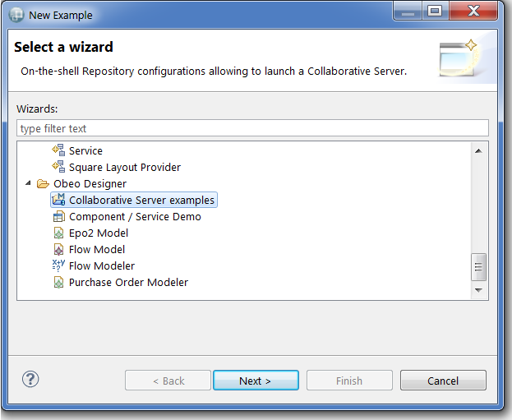Viewport: 512px width, 420px height.
Task: Click the type filter text field
Action: coord(252,128)
